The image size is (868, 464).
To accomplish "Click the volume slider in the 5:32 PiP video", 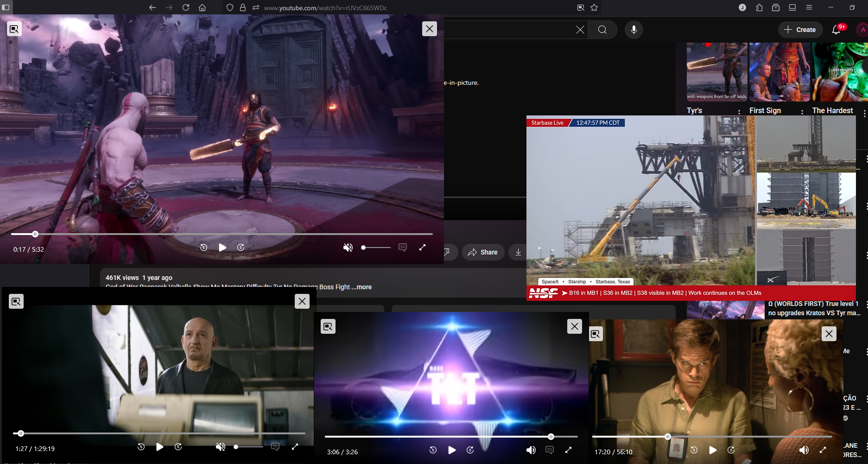I will [376, 248].
